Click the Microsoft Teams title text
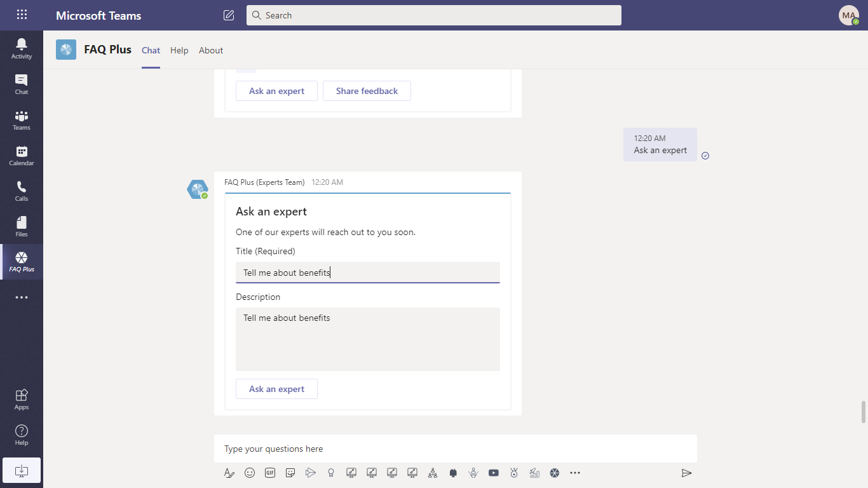Viewport: 868px width, 488px height. click(x=98, y=15)
